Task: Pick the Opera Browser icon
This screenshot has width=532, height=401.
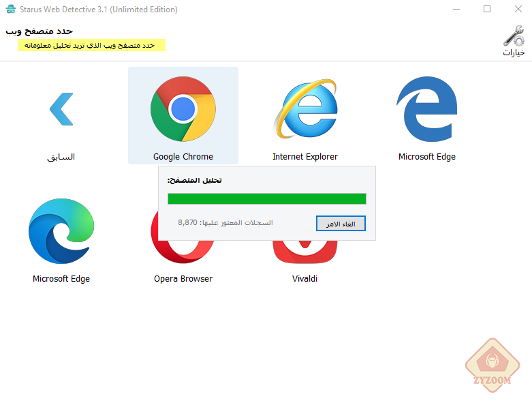Action: pyautogui.click(x=183, y=252)
